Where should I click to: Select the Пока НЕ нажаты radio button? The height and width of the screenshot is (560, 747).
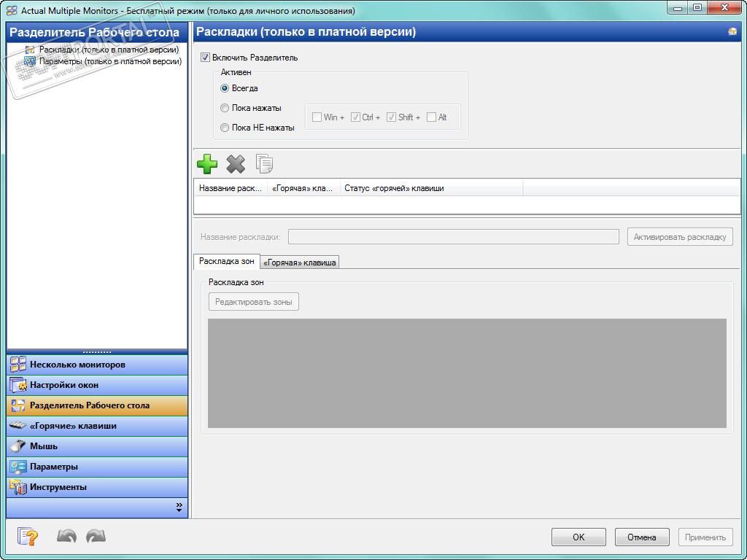(225, 128)
